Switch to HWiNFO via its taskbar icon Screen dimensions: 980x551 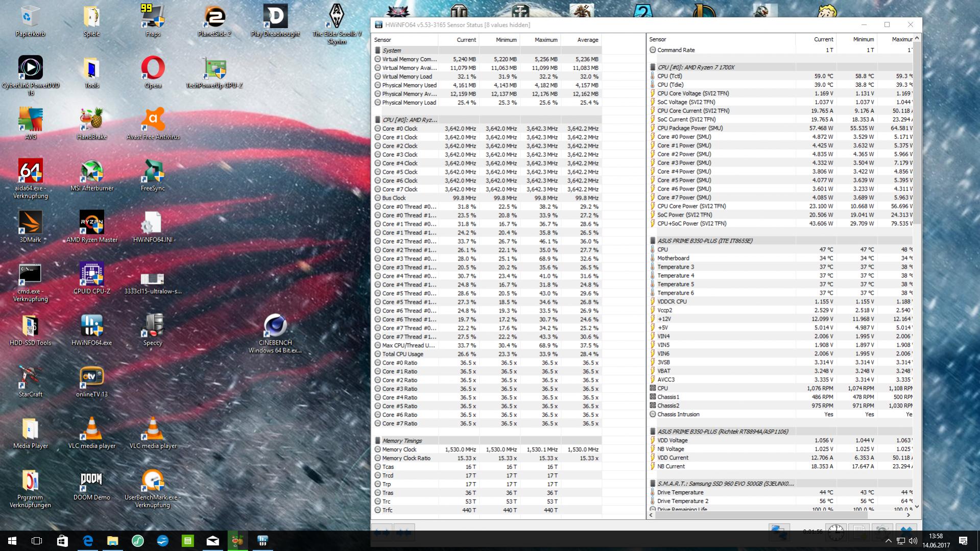262,541
